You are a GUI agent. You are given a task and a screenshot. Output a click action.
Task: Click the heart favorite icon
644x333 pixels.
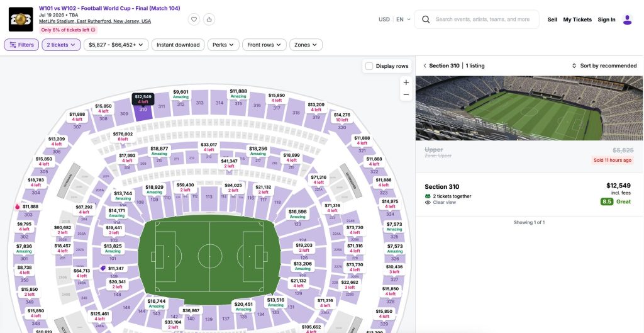click(x=194, y=20)
